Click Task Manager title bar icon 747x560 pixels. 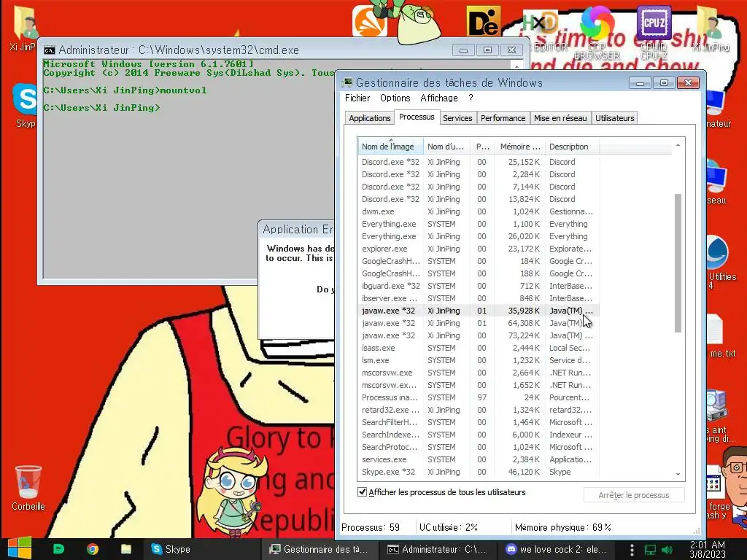[347, 82]
